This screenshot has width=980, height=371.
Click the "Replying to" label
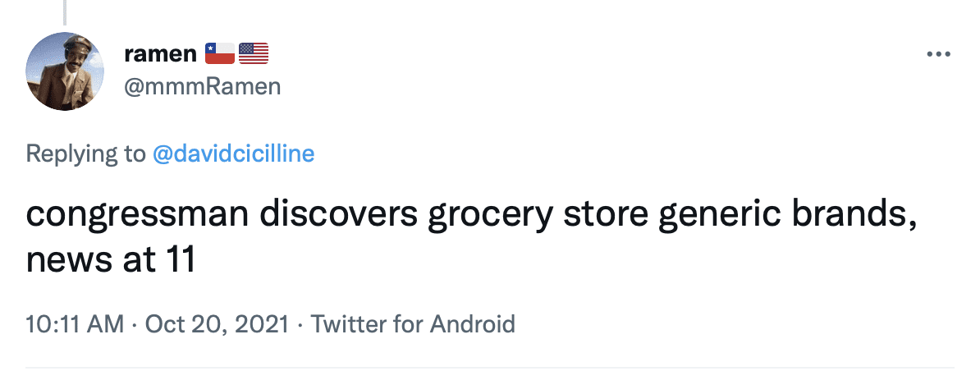[x=85, y=153]
